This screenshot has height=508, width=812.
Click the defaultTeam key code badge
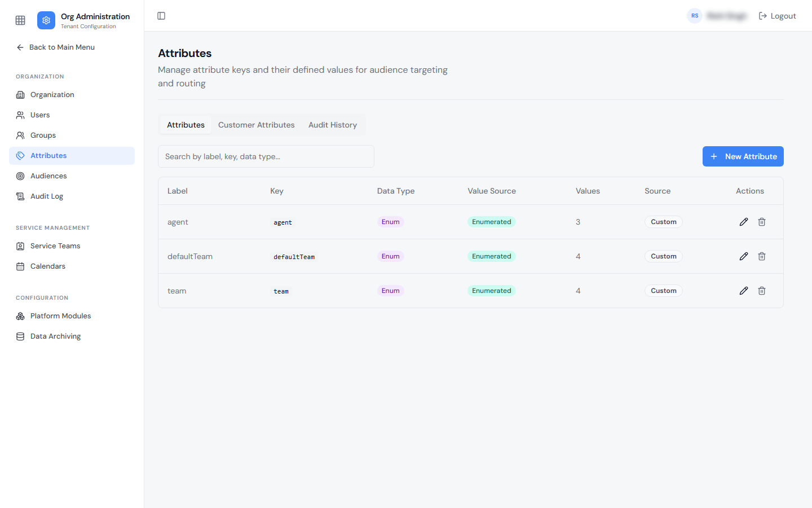294,257
